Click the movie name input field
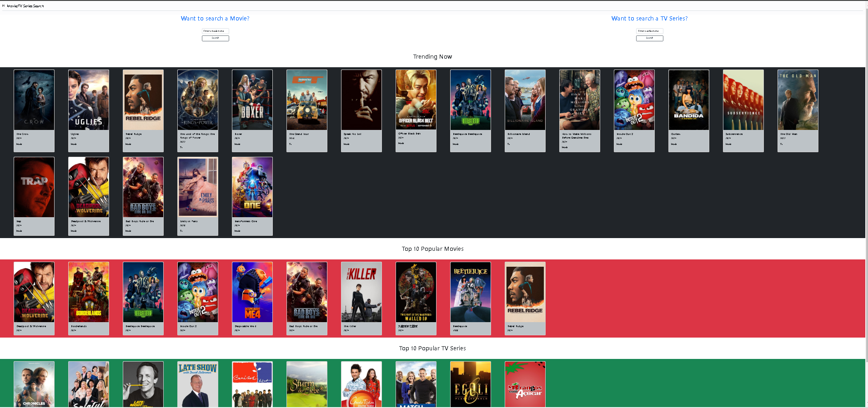This screenshot has height=408, width=868. click(215, 31)
